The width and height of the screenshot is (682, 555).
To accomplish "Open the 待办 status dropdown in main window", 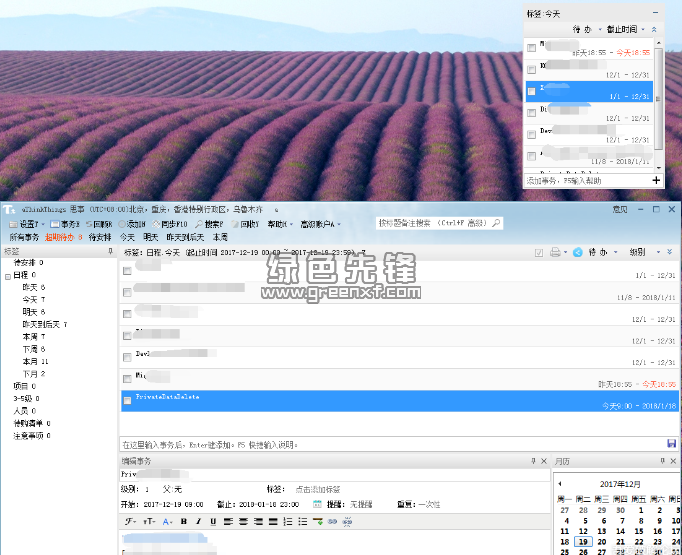I will point(602,252).
